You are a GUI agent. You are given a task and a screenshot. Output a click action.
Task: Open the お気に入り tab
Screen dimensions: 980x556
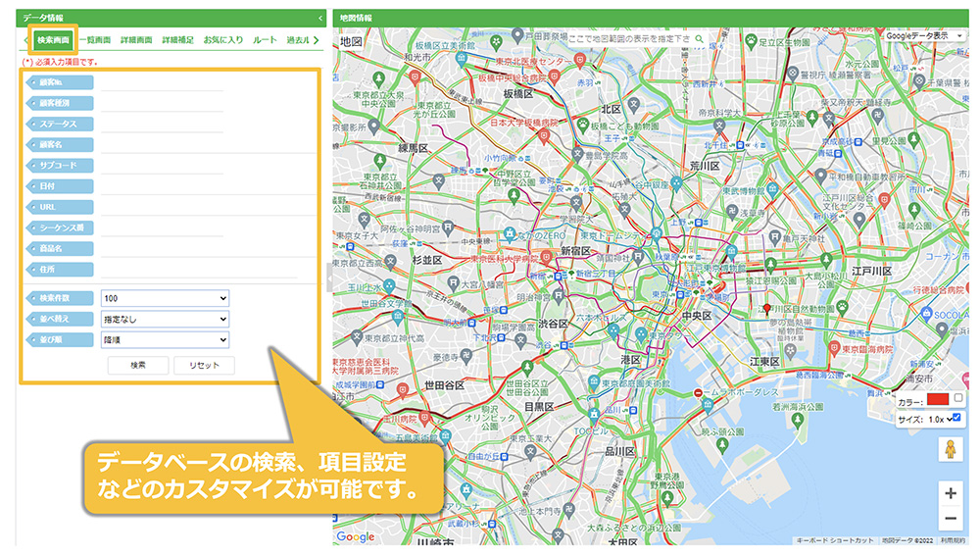[223, 40]
